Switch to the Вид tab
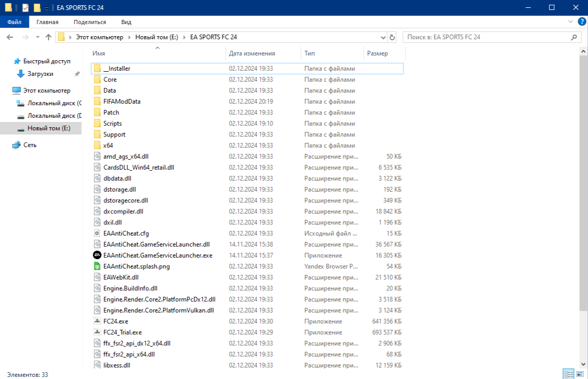588x379 pixels. point(126,22)
